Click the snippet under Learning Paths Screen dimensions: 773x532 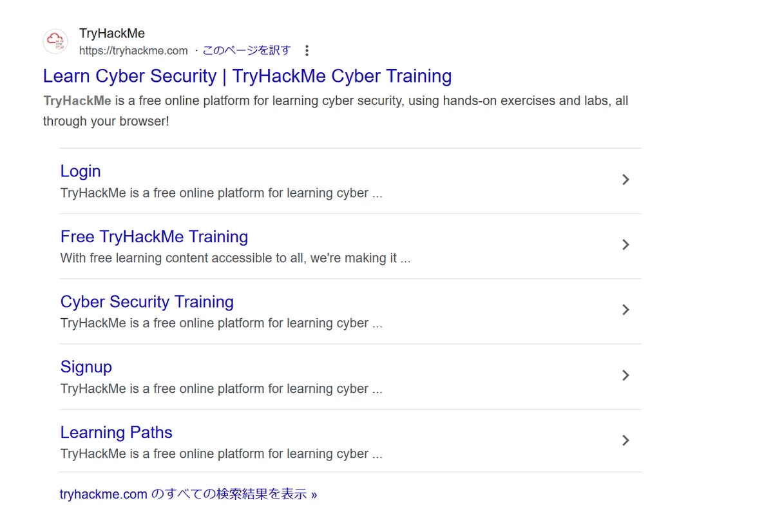click(x=221, y=454)
